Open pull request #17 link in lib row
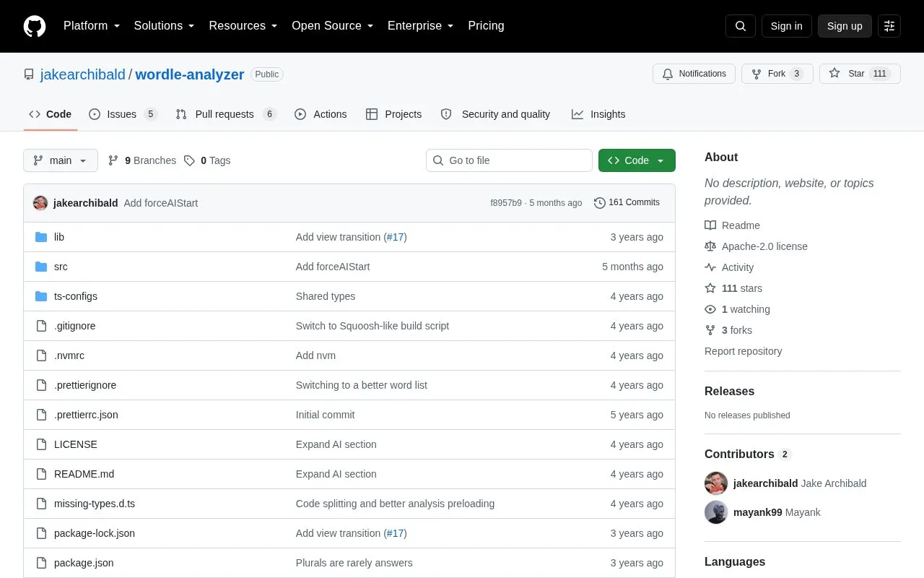This screenshot has height=578, width=924. [x=395, y=237]
